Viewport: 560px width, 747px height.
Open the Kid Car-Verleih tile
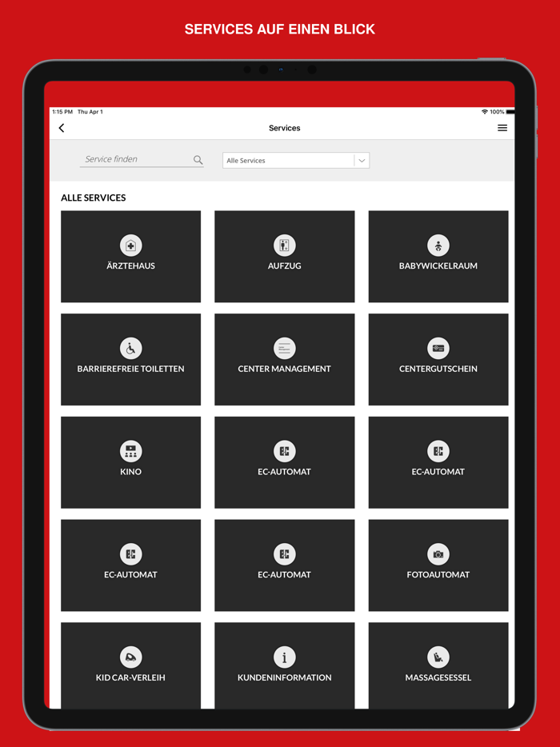(x=130, y=665)
